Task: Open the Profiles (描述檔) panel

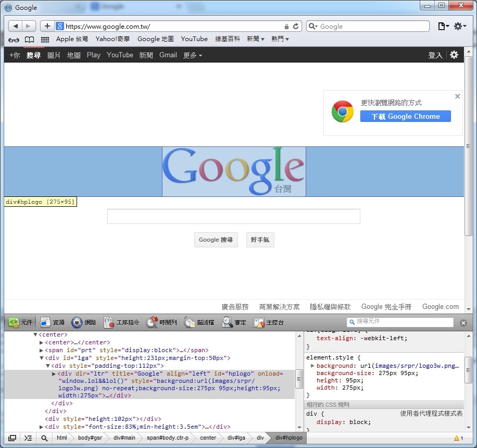Action: coord(199,322)
